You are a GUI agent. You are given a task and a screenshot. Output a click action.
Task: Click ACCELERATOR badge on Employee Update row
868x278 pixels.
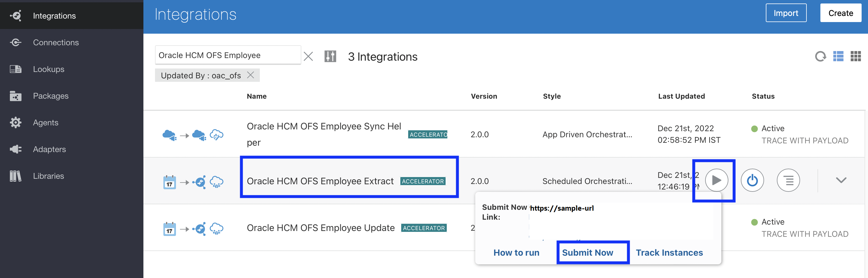point(424,228)
